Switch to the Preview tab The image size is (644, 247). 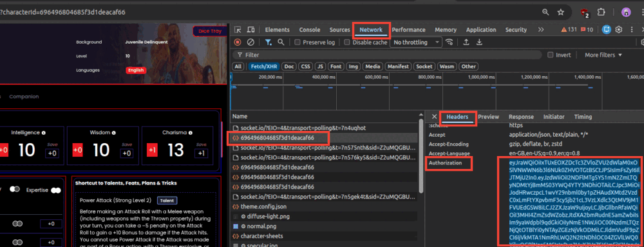(488, 117)
